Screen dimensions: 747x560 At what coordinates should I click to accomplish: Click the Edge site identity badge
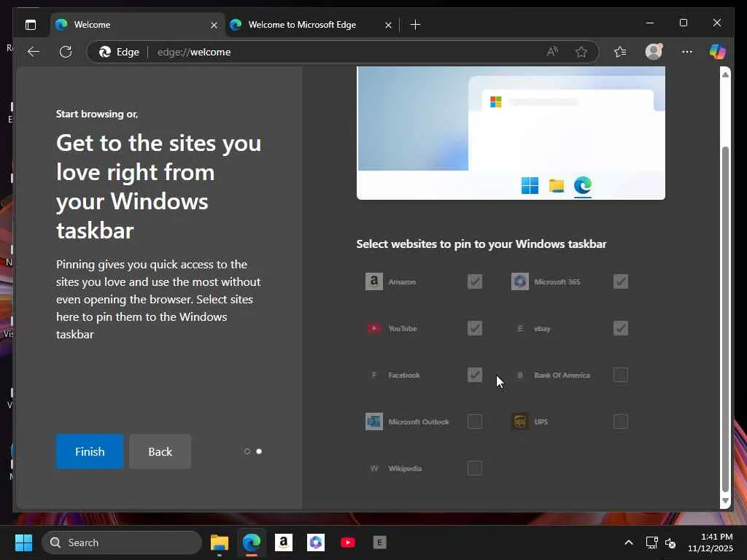coord(119,52)
